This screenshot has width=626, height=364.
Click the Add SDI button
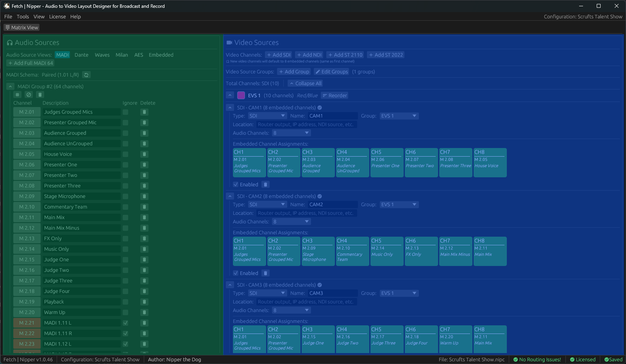click(x=278, y=55)
